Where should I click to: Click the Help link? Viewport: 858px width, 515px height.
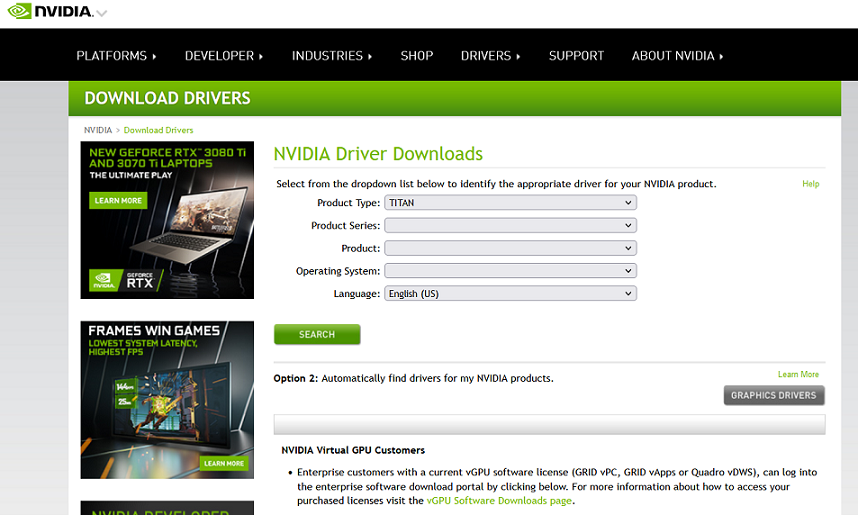pos(810,184)
